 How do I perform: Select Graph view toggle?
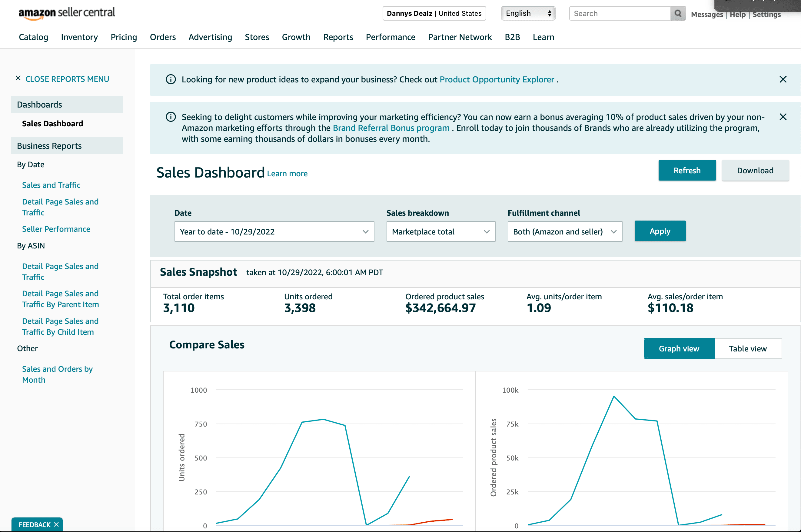(679, 348)
